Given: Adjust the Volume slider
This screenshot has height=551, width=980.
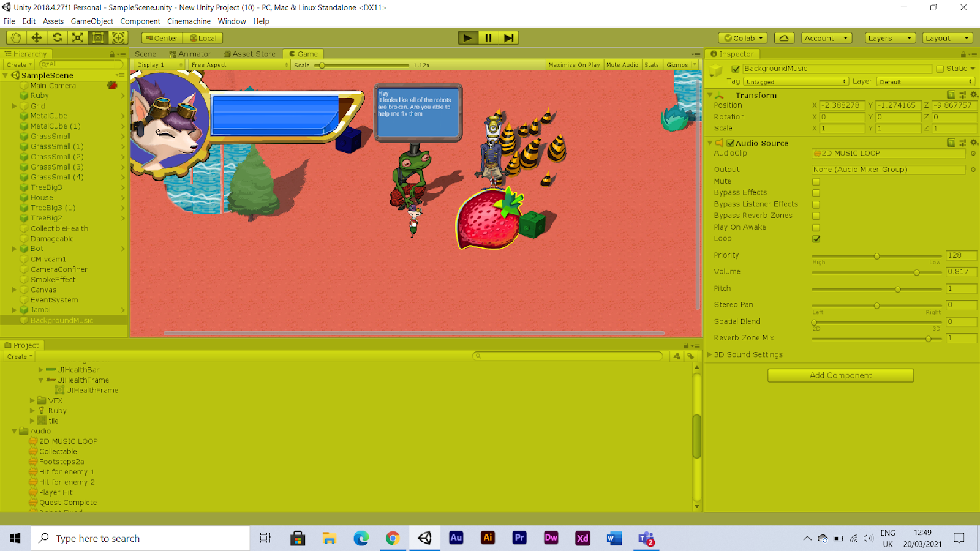Looking at the screenshot, I should (x=876, y=272).
